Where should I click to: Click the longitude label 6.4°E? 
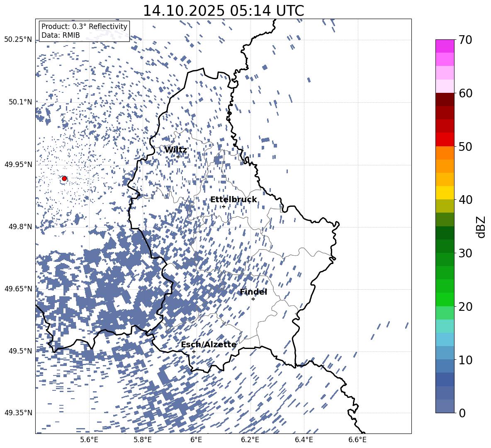click(x=304, y=440)
